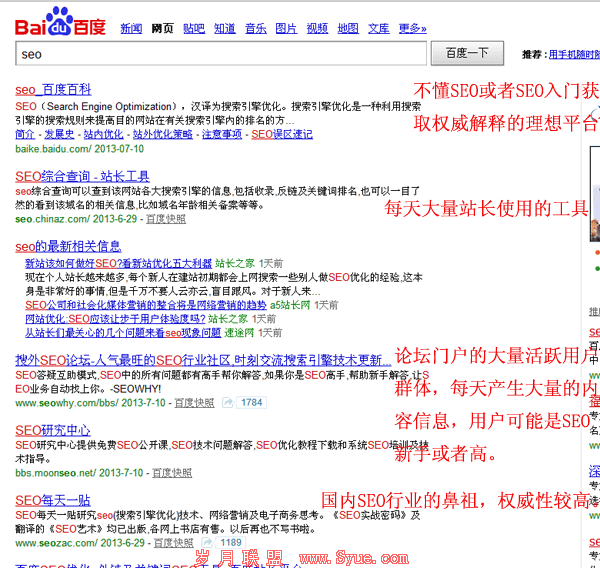
Task: Jump to the 简介 section link
Action: (x=25, y=134)
